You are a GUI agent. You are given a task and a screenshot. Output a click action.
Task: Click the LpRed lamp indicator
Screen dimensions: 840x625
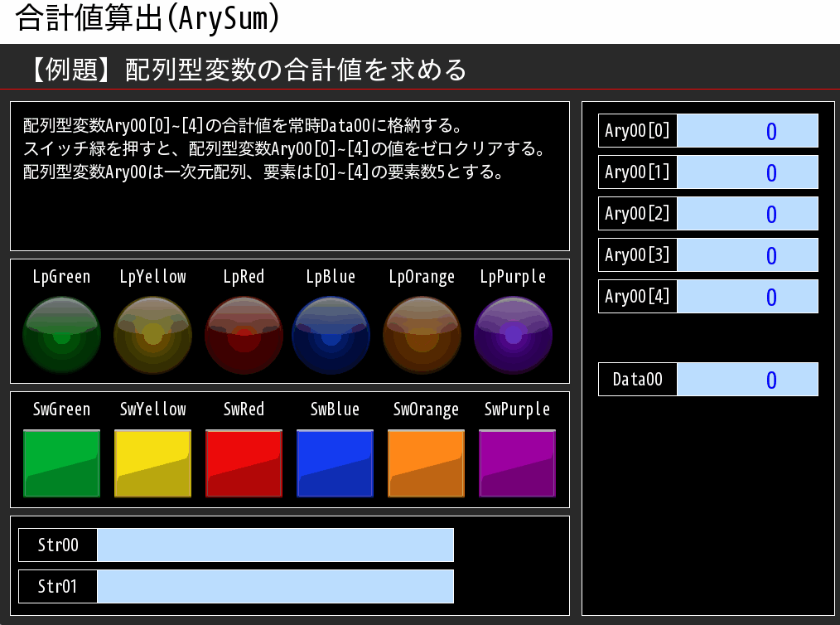pyautogui.click(x=244, y=334)
